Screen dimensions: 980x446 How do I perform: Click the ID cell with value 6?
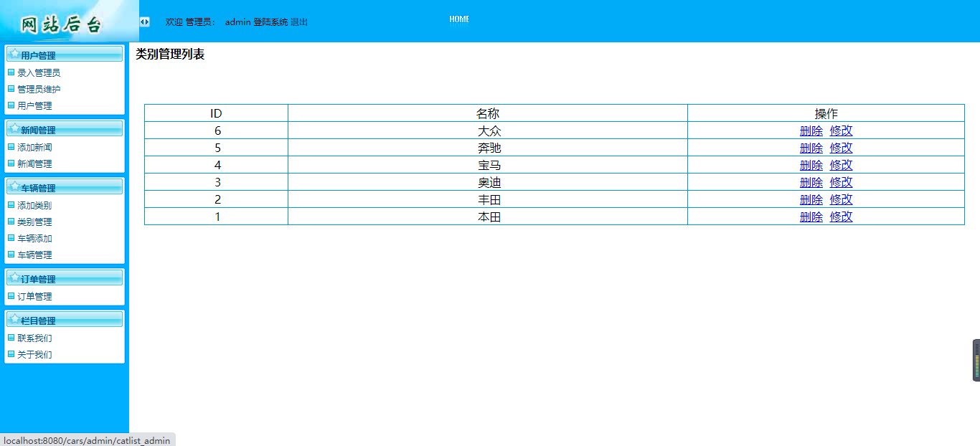coord(216,131)
